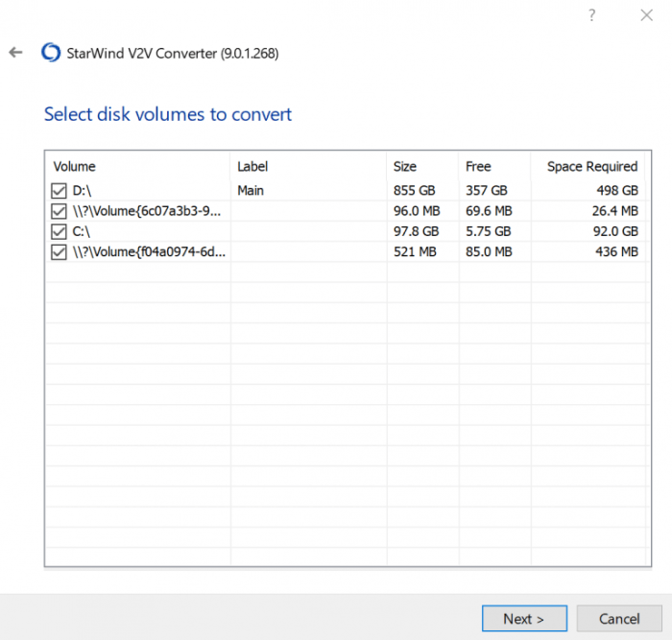Click the 855 GB size value
672x640 pixels.
tap(414, 190)
